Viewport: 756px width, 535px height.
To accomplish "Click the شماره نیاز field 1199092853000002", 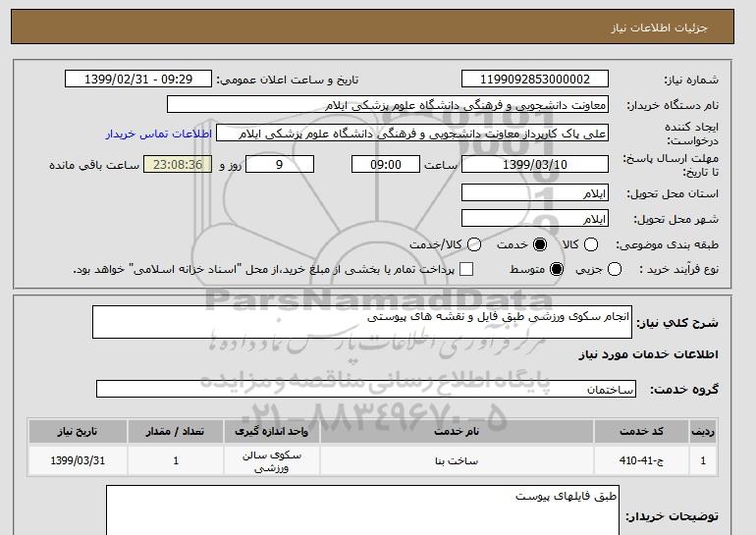I will (535, 80).
